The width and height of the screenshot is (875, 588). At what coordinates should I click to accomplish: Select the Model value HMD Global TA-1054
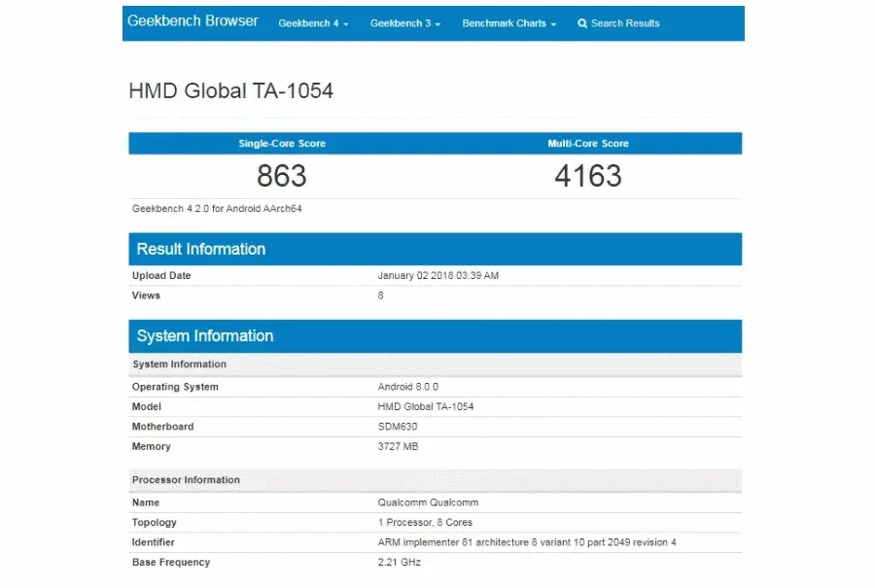point(426,406)
